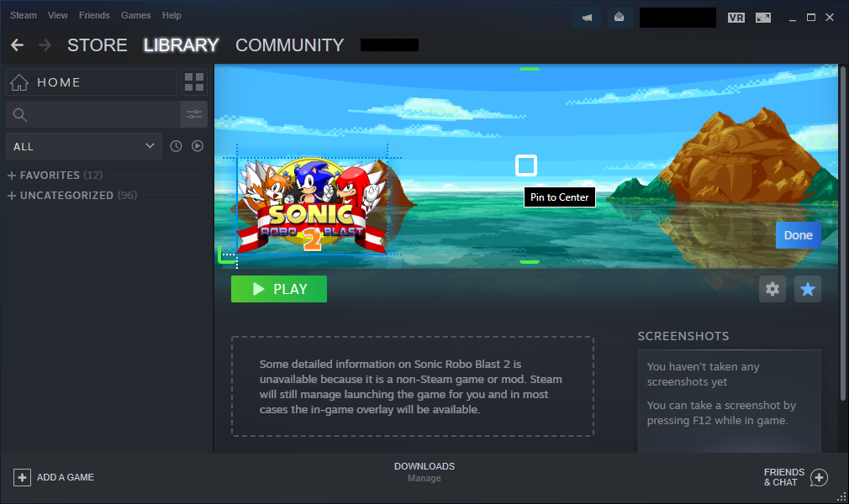Click Done to finish logo positioning

pos(798,235)
